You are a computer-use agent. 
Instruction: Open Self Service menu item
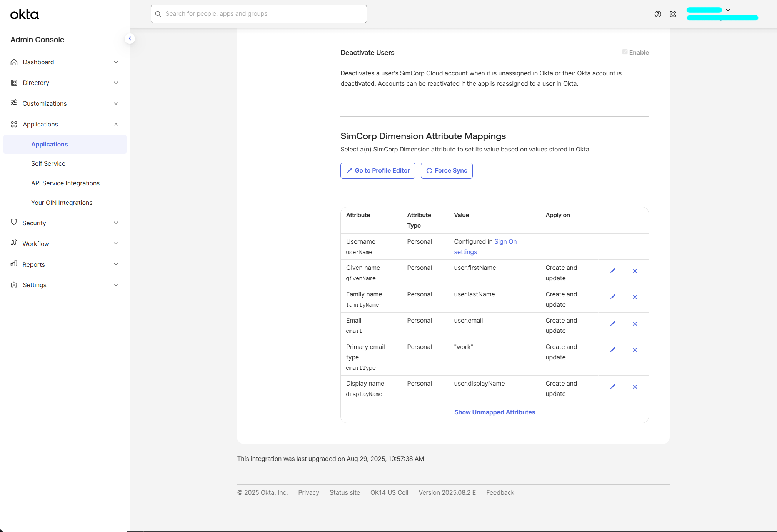pos(48,163)
